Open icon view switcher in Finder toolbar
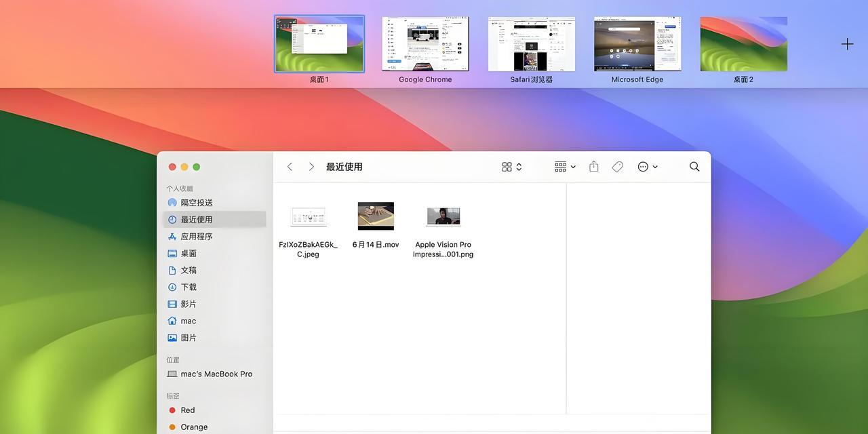 (512, 166)
